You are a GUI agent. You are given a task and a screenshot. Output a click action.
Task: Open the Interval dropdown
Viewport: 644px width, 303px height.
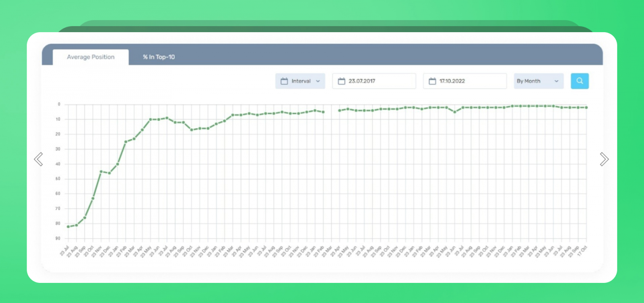click(x=300, y=81)
